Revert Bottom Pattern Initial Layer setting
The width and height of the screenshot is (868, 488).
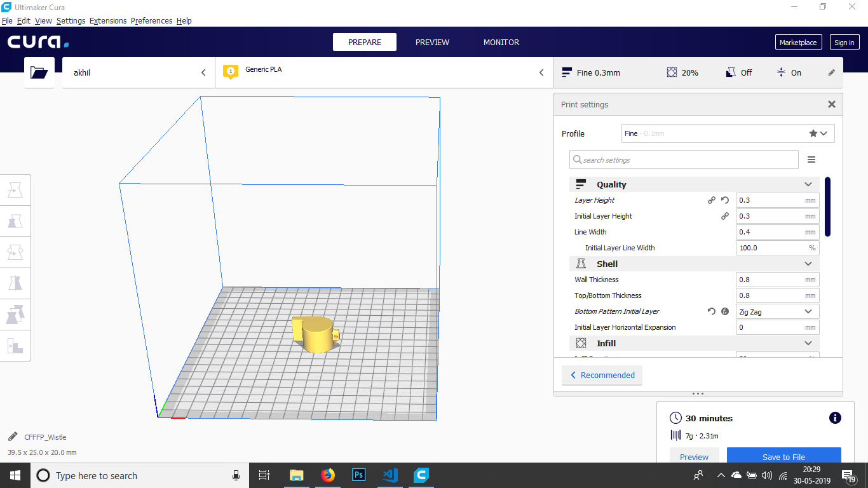712,311
